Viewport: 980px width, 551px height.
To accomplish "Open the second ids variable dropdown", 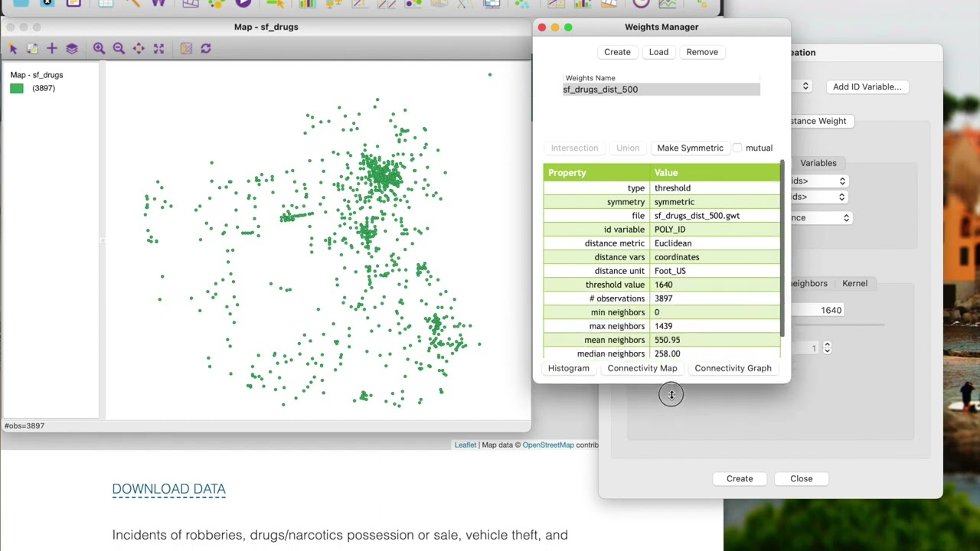I will point(818,197).
